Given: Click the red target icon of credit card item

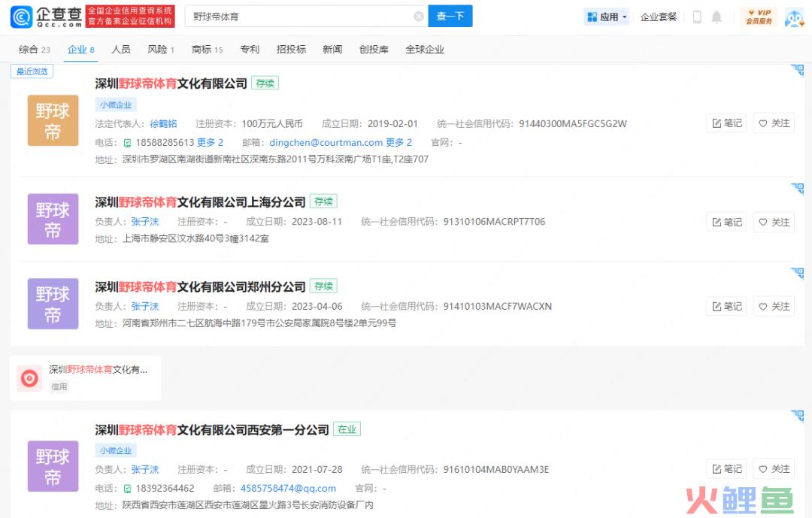Looking at the screenshot, I should tap(29, 378).
